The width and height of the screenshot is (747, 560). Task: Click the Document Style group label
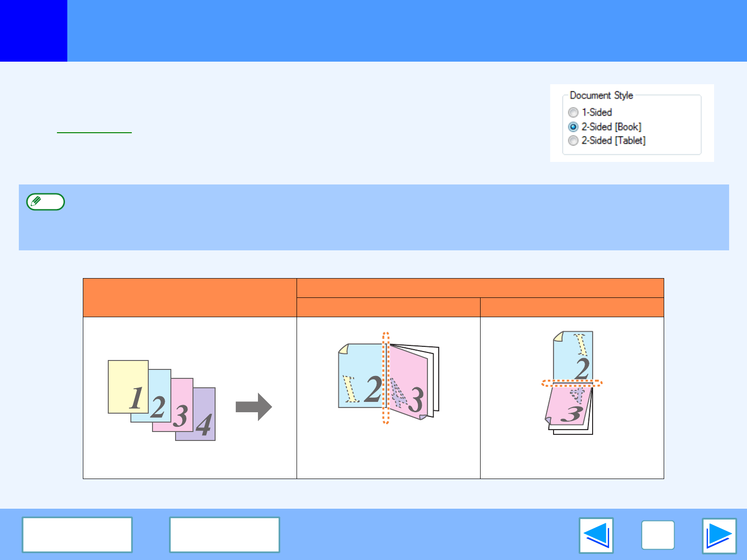click(601, 96)
